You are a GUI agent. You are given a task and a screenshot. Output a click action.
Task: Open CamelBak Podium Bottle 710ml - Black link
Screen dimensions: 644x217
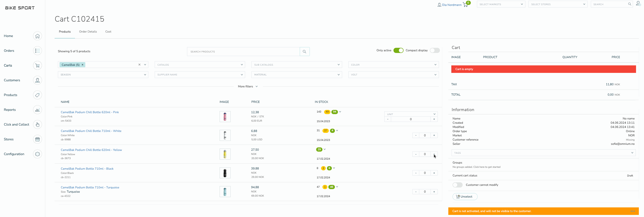click(87, 169)
